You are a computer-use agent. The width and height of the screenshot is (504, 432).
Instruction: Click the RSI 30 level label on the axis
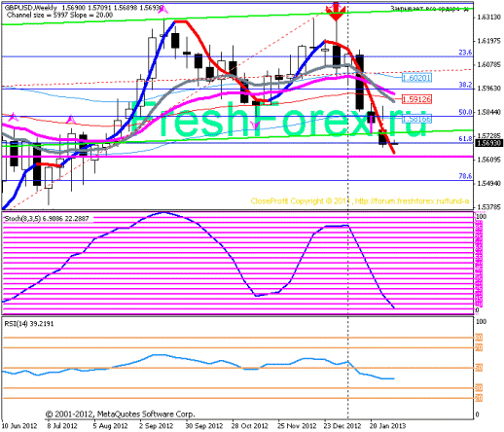tap(479, 388)
